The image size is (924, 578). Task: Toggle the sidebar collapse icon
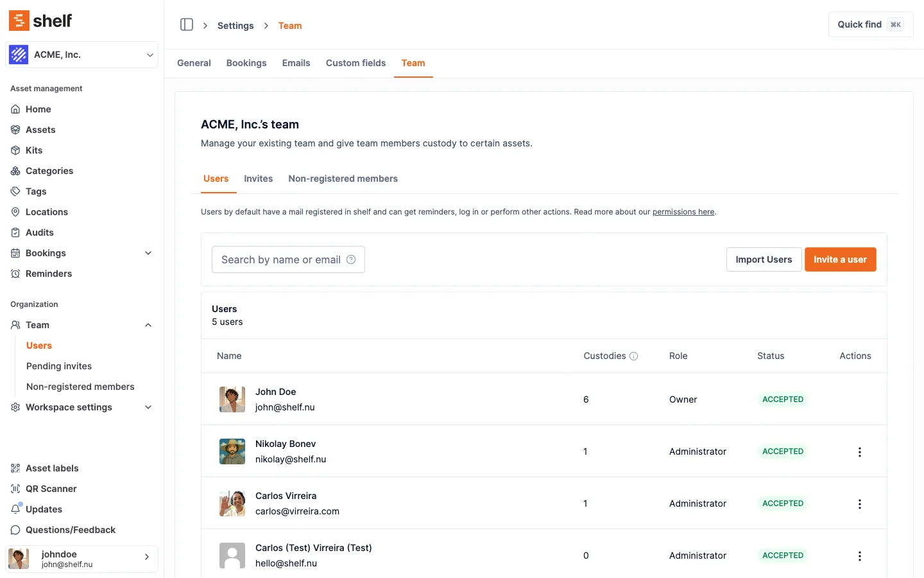click(187, 25)
